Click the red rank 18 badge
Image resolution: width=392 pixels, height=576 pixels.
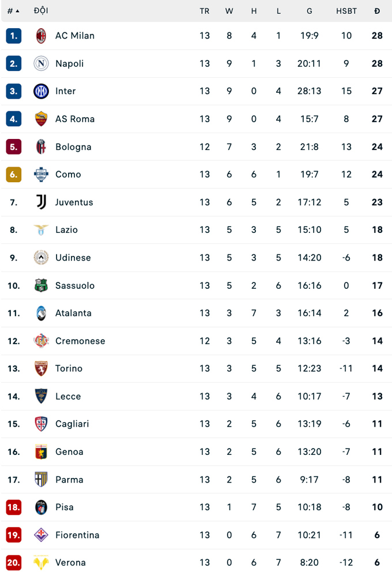coord(14,507)
